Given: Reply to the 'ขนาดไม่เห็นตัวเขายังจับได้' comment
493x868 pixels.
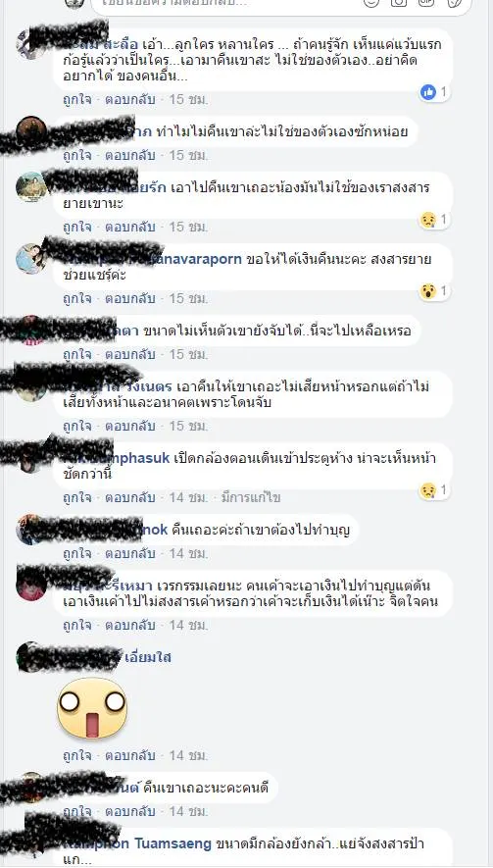Looking at the screenshot, I should pyautogui.click(x=130, y=354).
